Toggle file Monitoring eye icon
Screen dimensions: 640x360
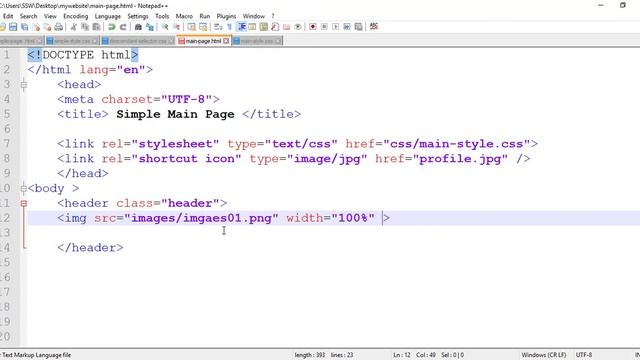[298, 27]
